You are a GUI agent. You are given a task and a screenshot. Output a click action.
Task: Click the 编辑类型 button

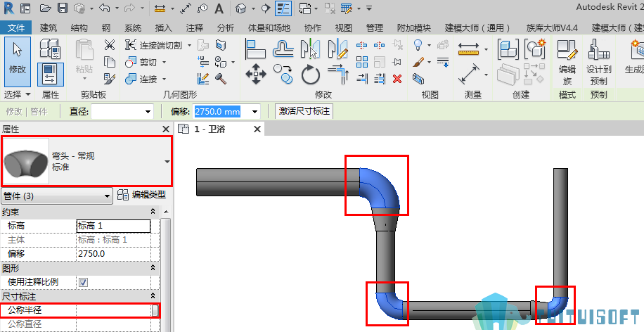[142, 195]
